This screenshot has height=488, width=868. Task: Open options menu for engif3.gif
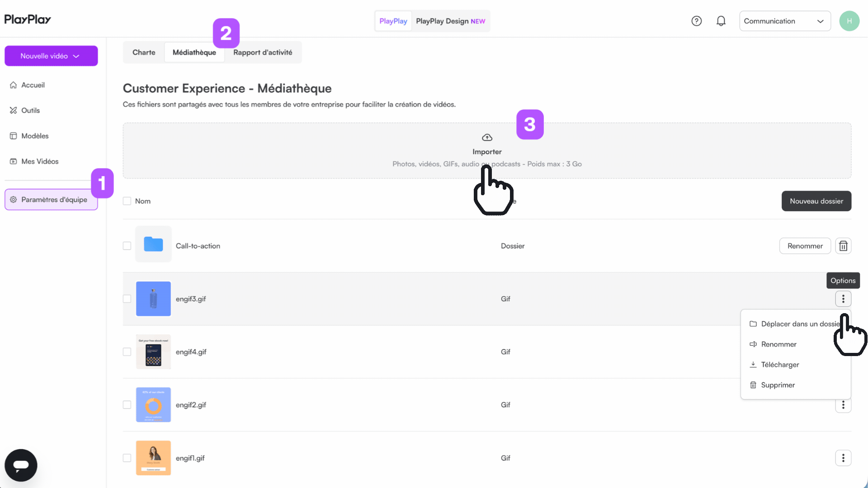coord(843,299)
